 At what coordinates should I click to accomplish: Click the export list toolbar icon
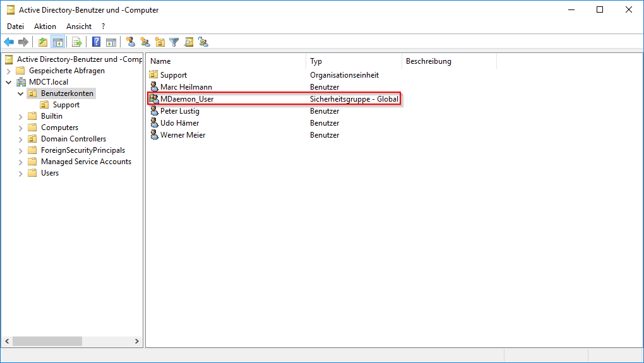(77, 42)
